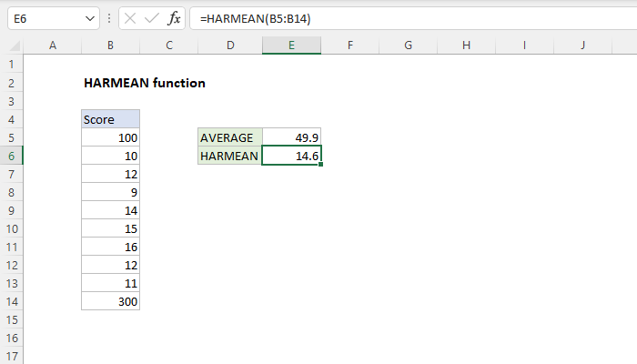This screenshot has height=364, width=637.
Task: Select cell B7 containing 12
Action: [110, 175]
